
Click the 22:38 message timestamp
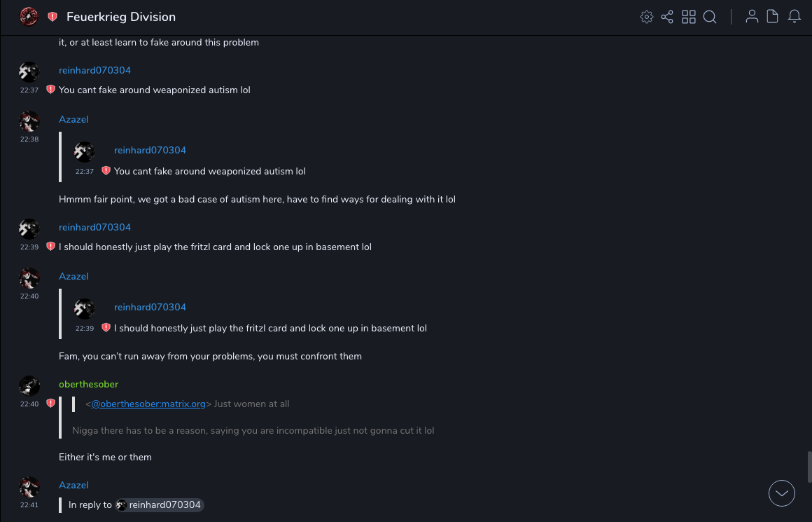click(29, 139)
